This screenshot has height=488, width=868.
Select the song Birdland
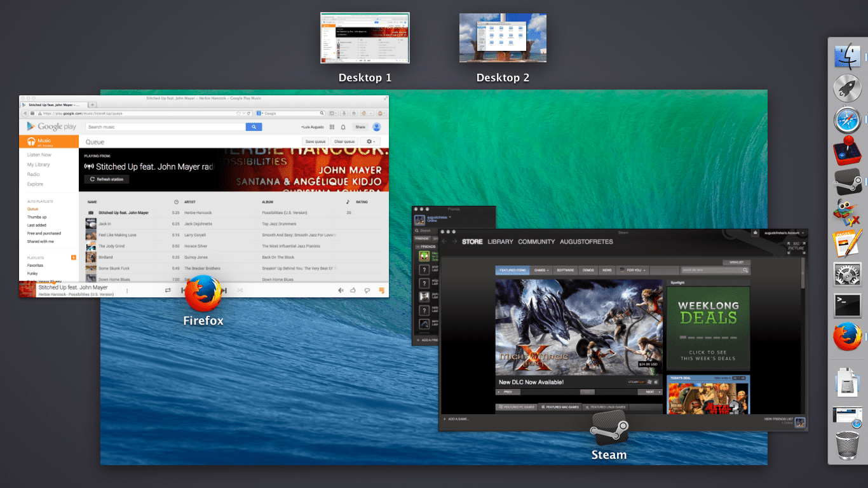(105, 257)
